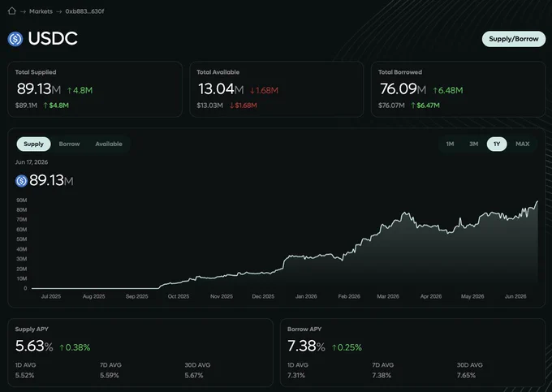Click the USDC coin logo beside title
552x392 pixels.
(15, 39)
